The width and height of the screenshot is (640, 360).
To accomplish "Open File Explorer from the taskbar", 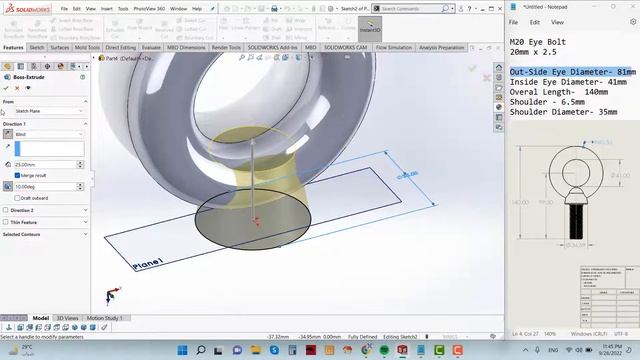I will tap(256, 350).
